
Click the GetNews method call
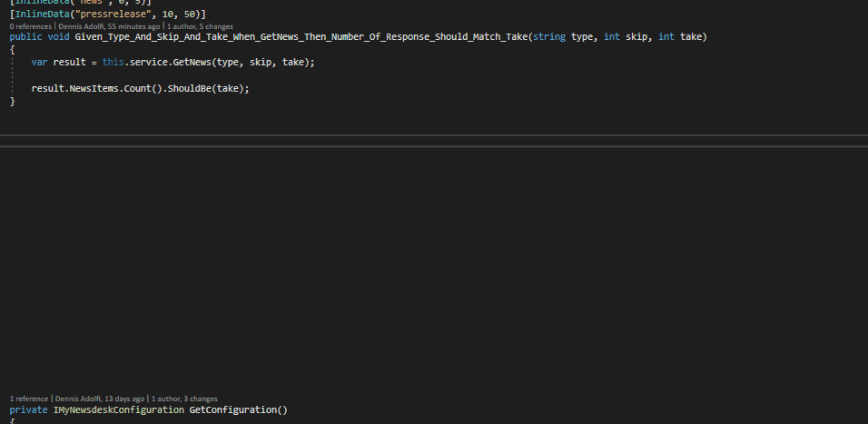pos(192,63)
